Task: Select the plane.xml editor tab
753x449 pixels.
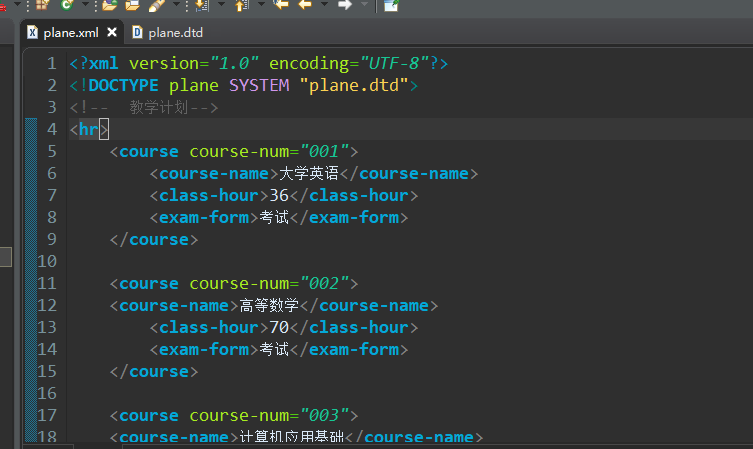Action: coord(71,33)
